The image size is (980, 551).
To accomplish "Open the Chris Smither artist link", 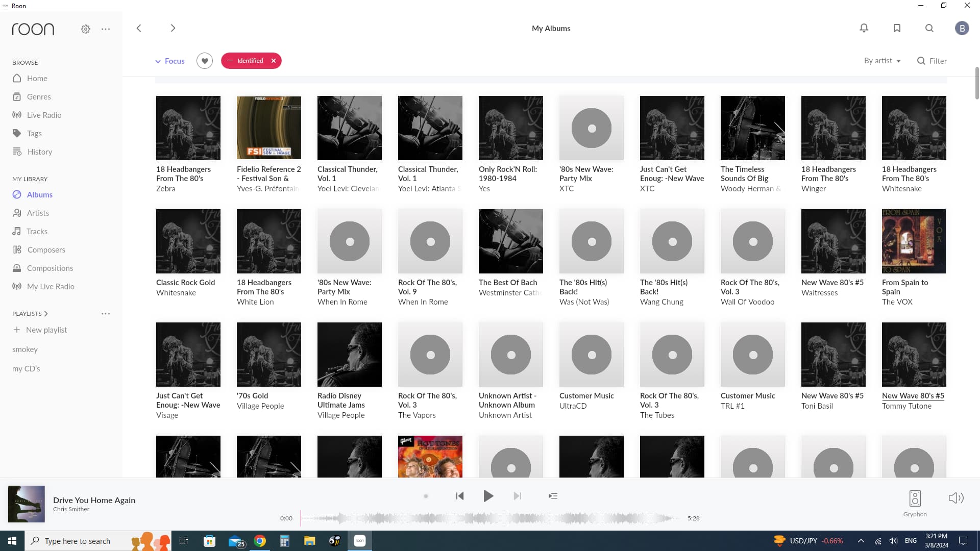I will (71, 509).
